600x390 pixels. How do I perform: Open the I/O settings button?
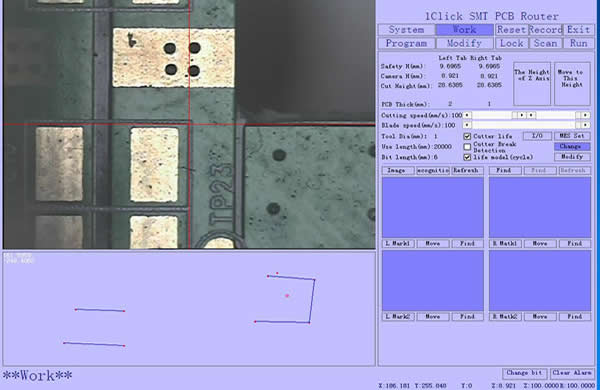(537, 136)
